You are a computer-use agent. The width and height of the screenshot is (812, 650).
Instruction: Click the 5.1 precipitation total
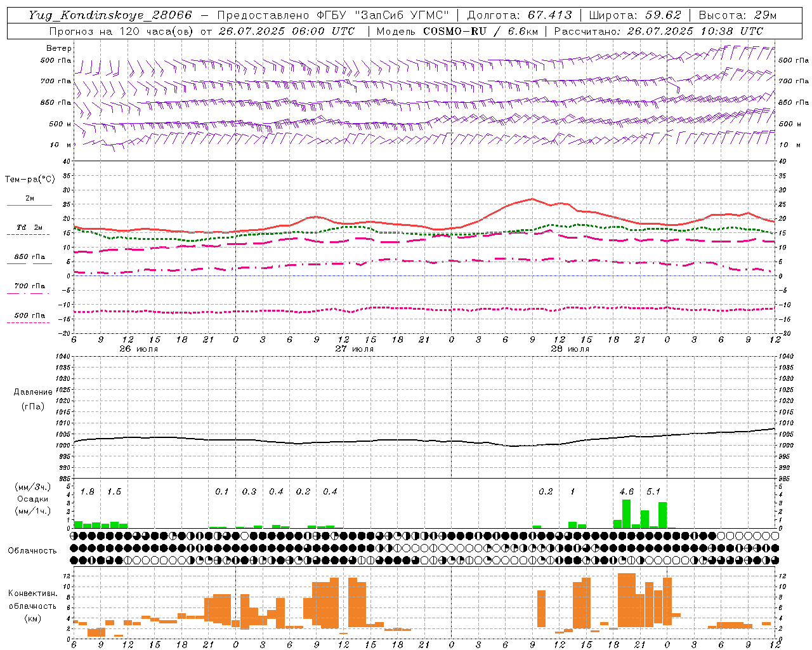(x=653, y=492)
